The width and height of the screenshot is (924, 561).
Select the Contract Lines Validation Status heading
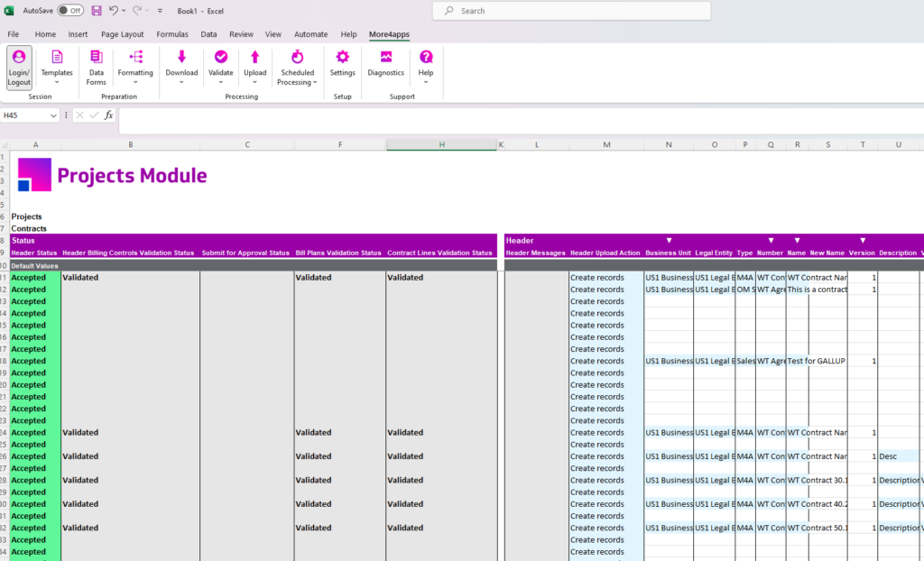(x=439, y=253)
